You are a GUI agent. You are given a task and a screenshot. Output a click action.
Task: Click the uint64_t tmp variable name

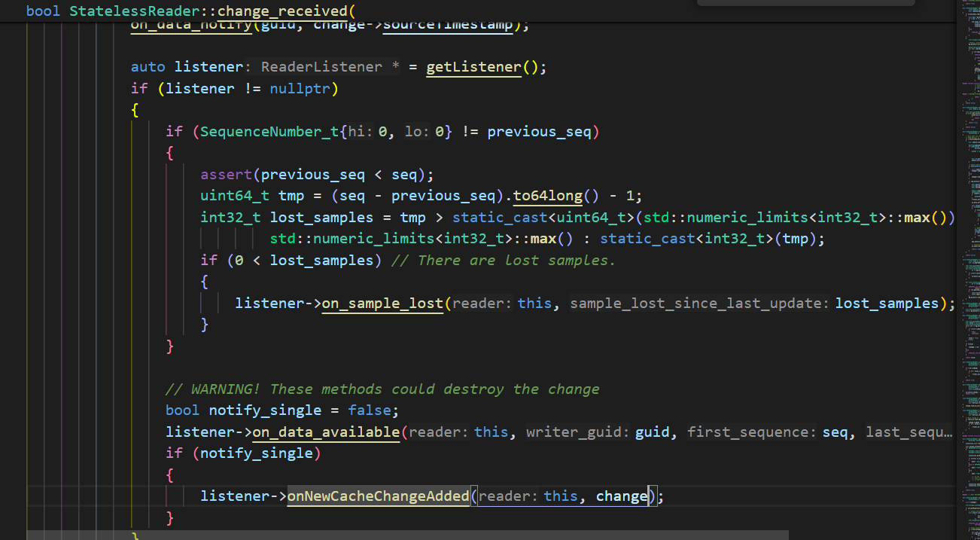(291, 196)
